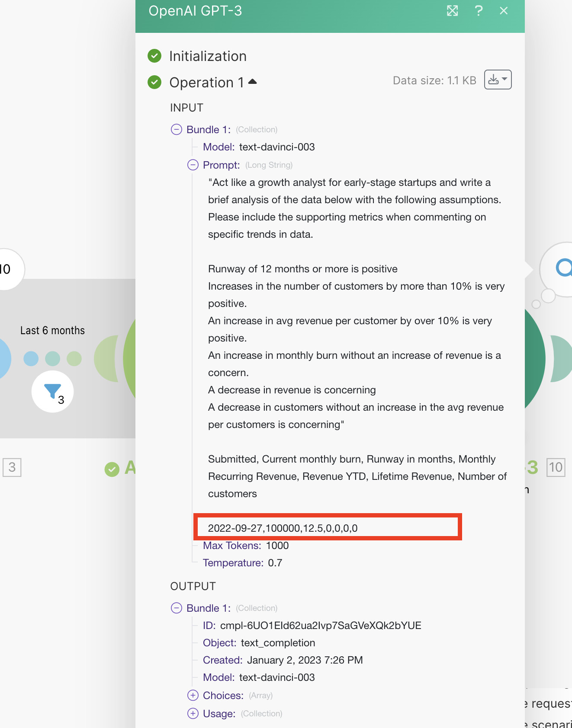Click the Last 6 months route label
Viewport: 572px width, 728px height.
click(x=52, y=330)
